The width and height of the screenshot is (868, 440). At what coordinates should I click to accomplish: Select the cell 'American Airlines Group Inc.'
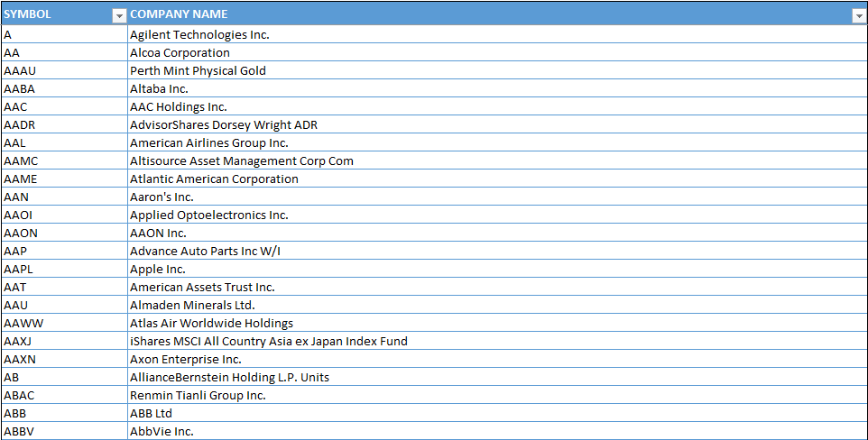497,142
